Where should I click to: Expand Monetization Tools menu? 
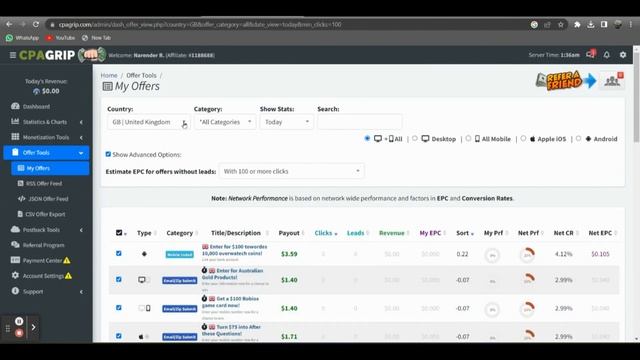[x=46, y=137]
